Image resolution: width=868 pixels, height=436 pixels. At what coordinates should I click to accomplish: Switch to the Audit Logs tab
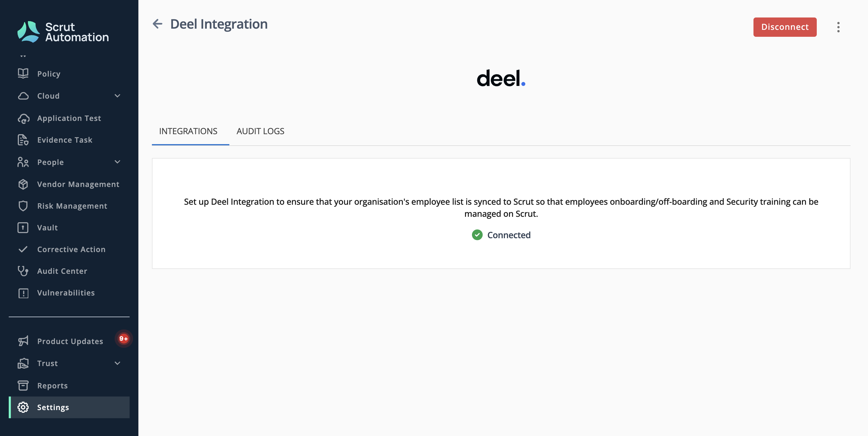point(260,131)
